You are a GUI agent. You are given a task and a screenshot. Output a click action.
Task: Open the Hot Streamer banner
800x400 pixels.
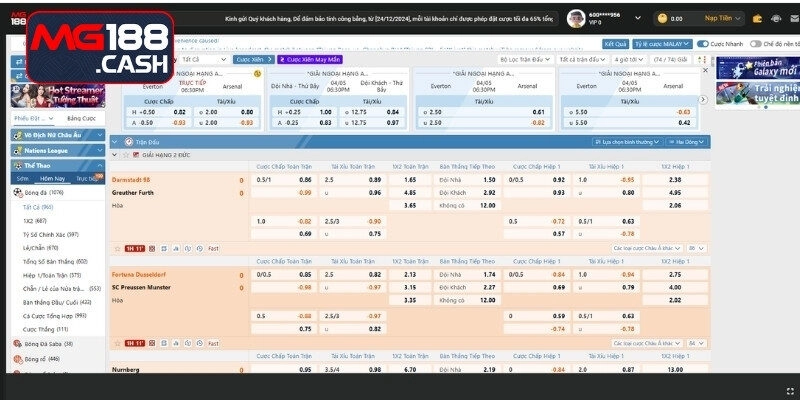point(57,93)
